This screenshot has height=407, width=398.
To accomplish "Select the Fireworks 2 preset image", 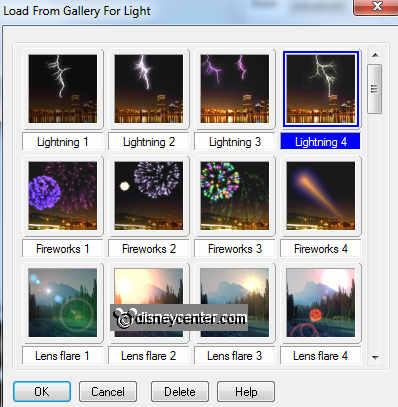I will (x=149, y=196).
